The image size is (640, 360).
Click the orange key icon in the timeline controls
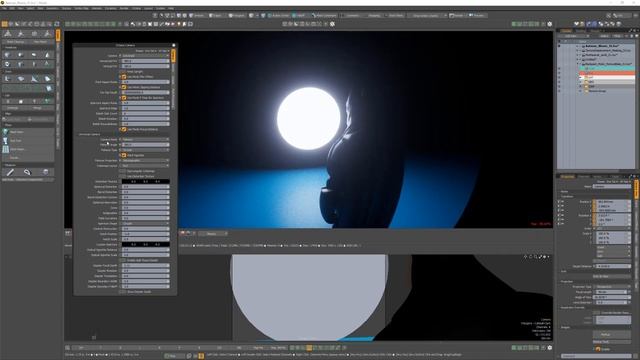(309, 348)
